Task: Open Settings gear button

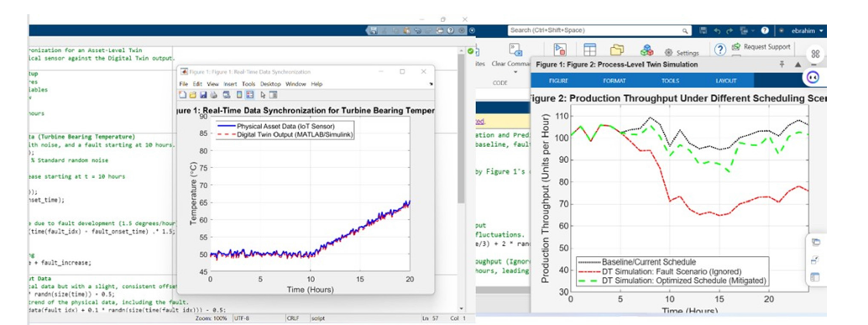Action: point(682,53)
